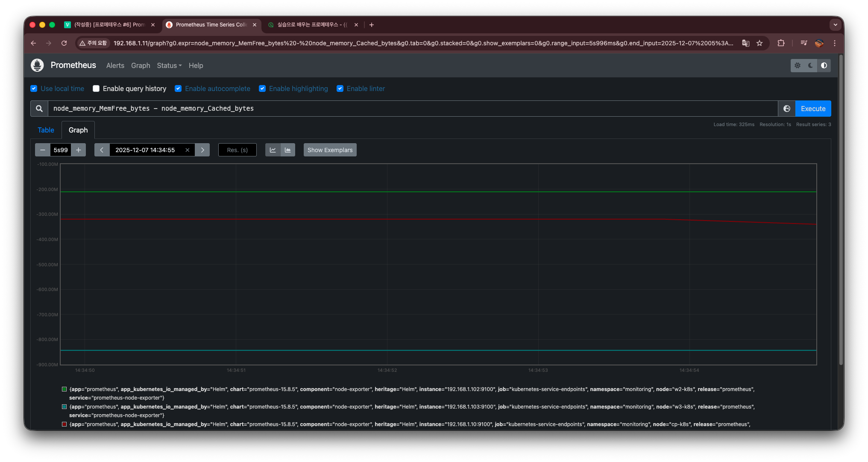Click the red cp-k8s legend color swatch
The image size is (868, 462).
tap(65, 424)
